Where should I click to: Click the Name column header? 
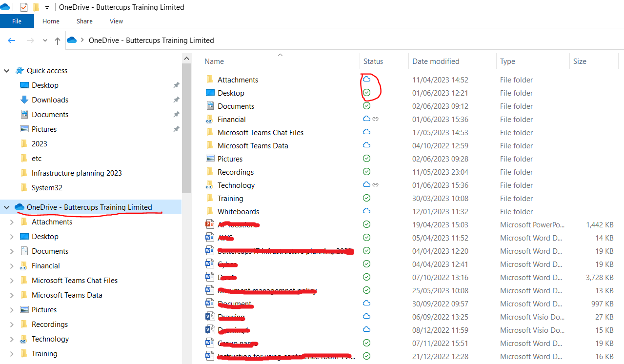click(214, 61)
